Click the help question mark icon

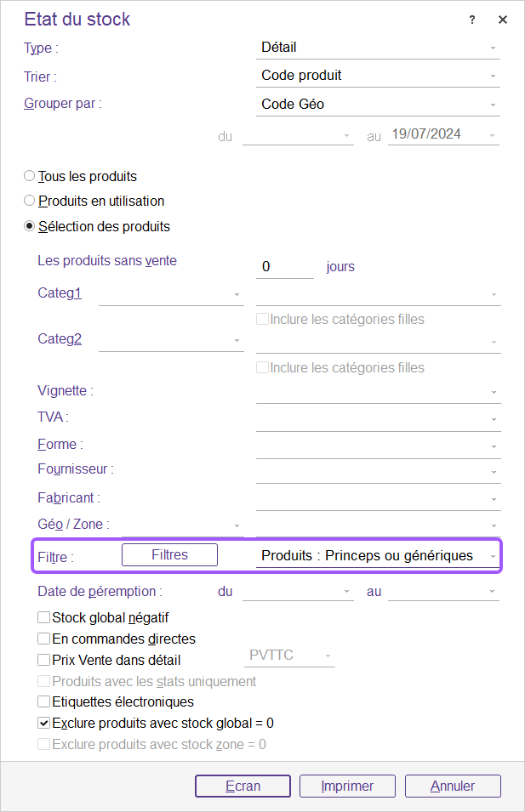tap(472, 20)
